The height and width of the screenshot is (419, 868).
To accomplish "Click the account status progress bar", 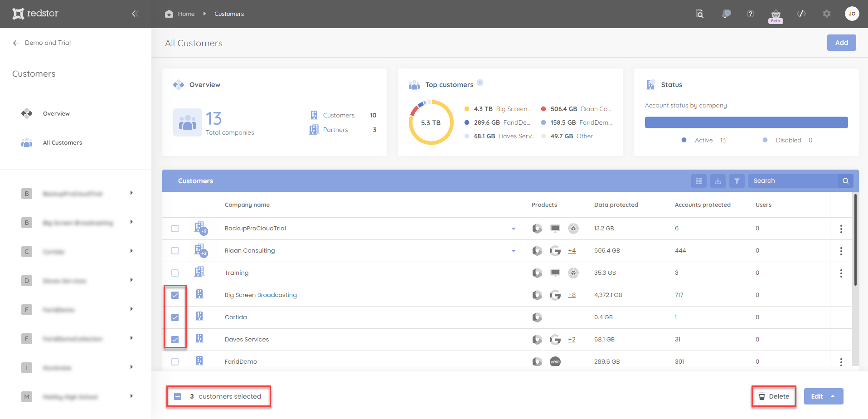I will (747, 122).
